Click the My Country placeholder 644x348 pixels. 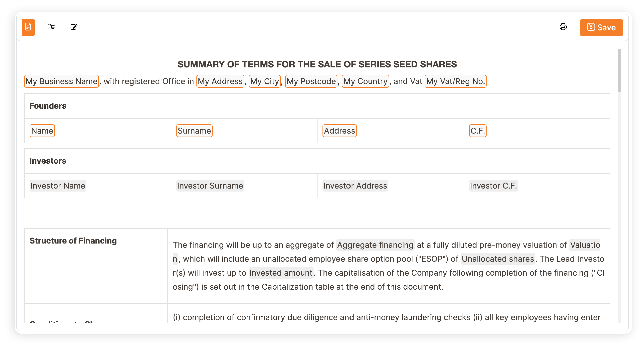coord(365,81)
